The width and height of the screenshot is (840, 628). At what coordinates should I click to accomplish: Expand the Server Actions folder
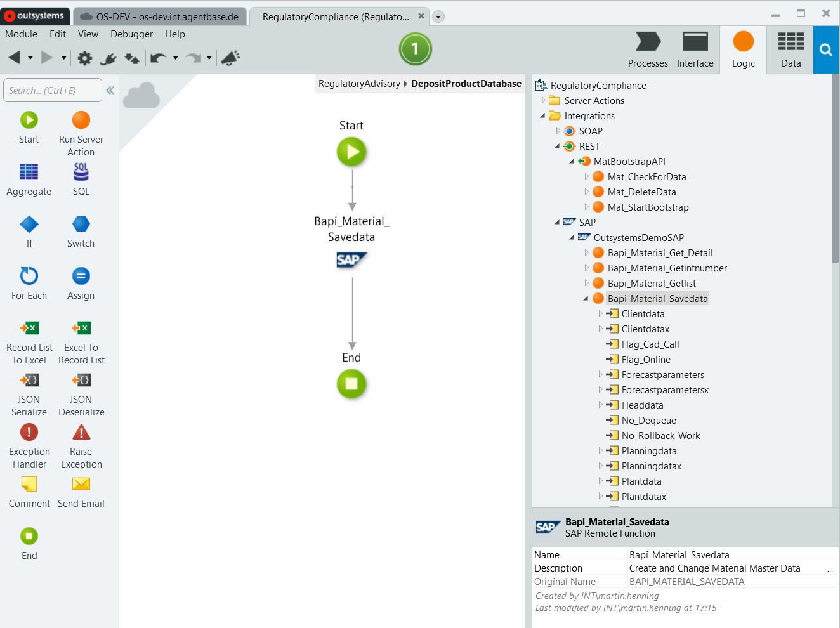pyautogui.click(x=544, y=100)
